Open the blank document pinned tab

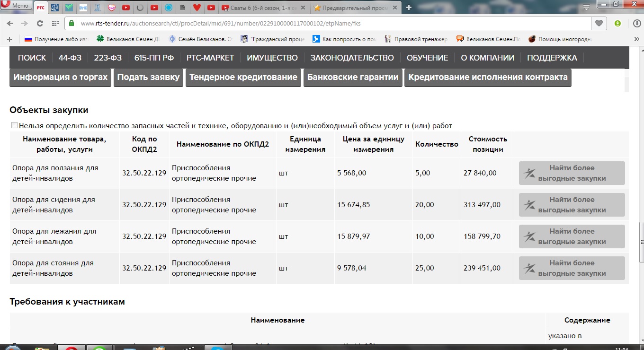(x=183, y=8)
